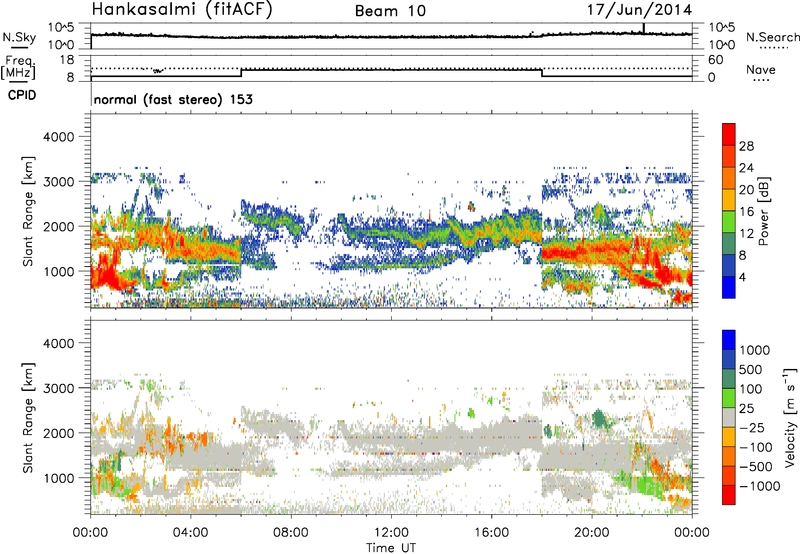Click the 'CPID' row label
Screen dimensions: 800x554
[22, 95]
